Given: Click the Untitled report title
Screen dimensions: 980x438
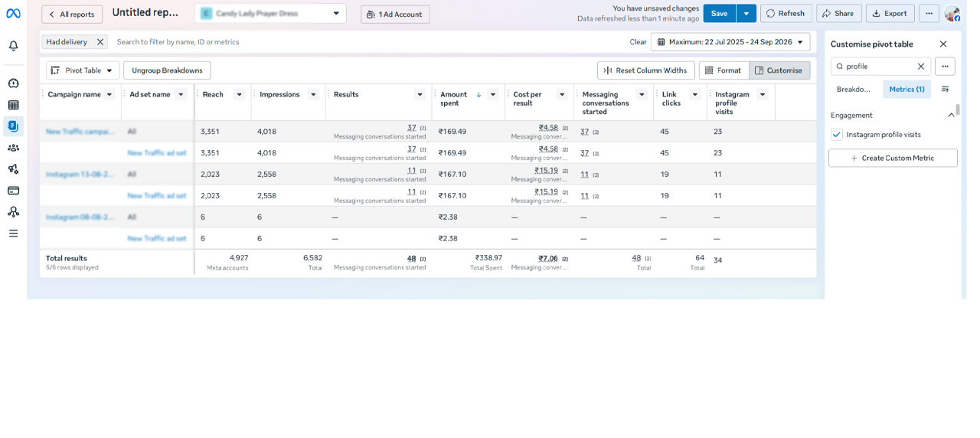Looking at the screenshot, I should [145, 13].
